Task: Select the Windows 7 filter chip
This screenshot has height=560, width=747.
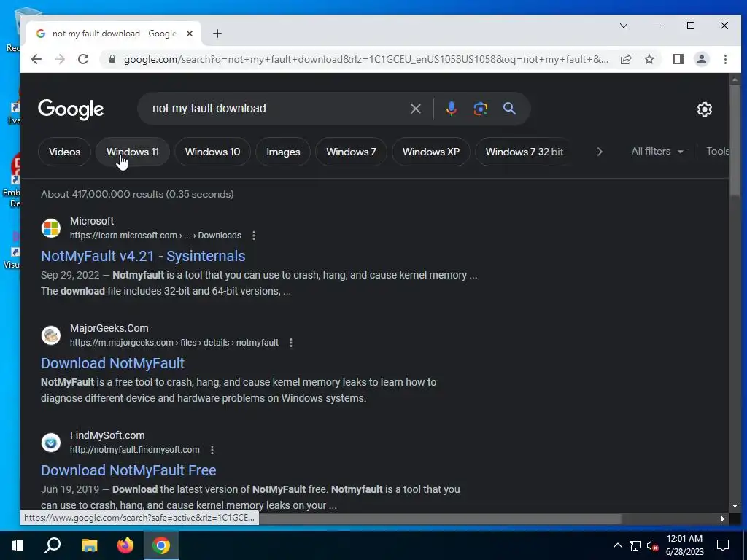Action: 351,152
